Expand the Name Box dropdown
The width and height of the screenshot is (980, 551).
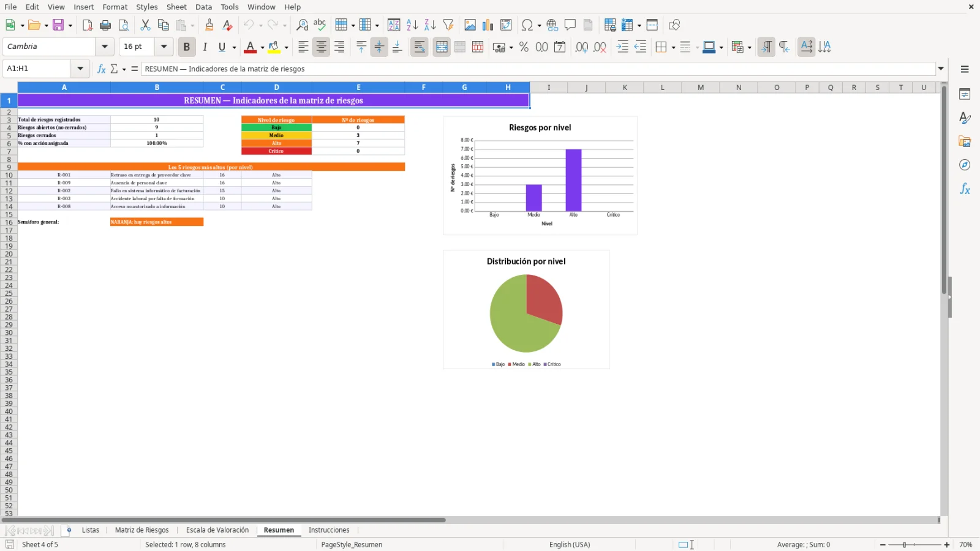point(80,69)
